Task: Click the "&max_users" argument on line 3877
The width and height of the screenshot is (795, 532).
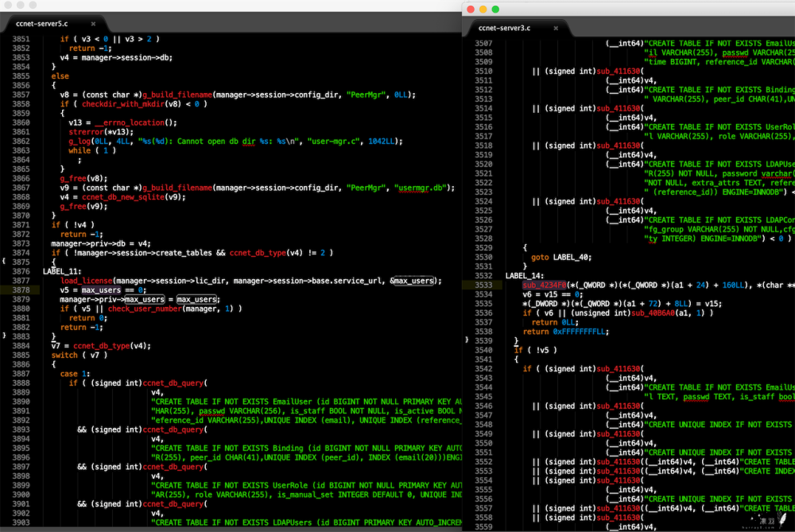Action: 413,281
